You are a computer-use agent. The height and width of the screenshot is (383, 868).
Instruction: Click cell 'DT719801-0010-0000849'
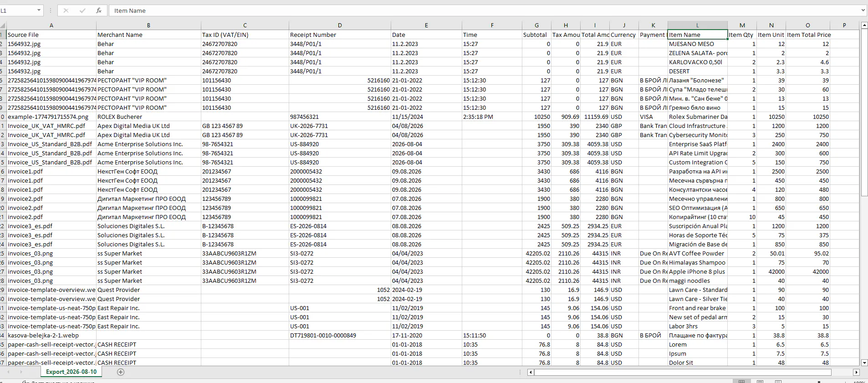(x=340, y=335)
